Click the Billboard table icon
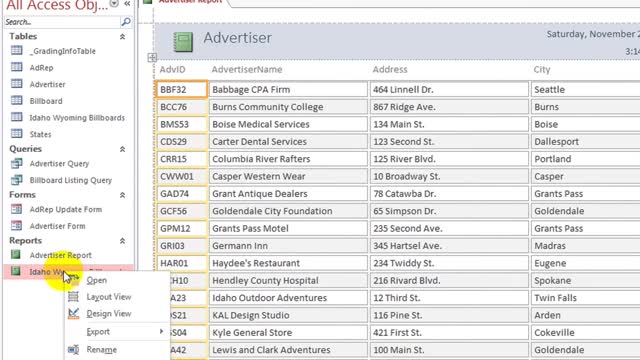This screenshot has width=640, height=360. pos(17,100)
